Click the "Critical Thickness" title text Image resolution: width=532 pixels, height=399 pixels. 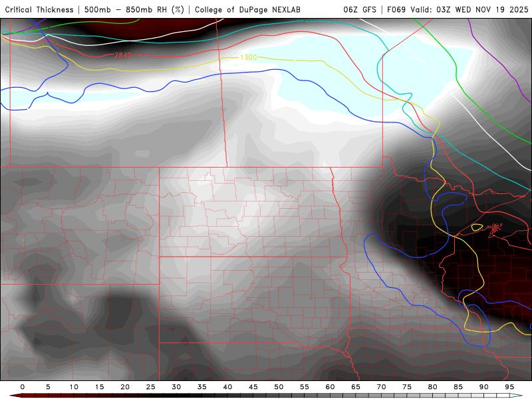coord(39,9)
